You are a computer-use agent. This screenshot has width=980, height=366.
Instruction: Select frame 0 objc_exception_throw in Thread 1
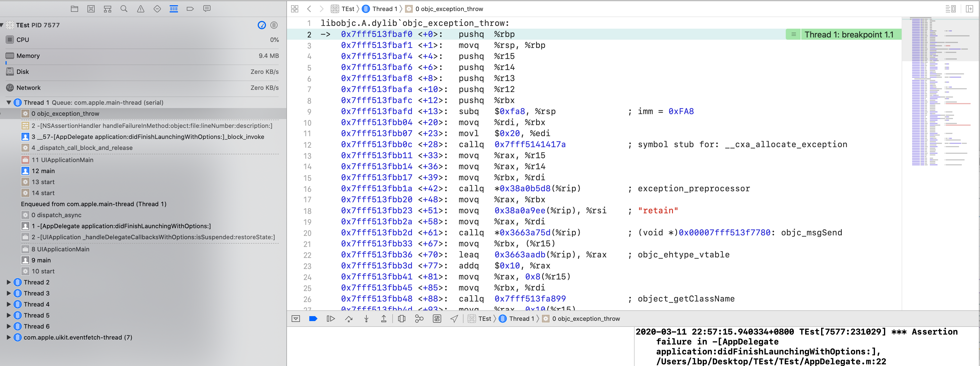143,114
